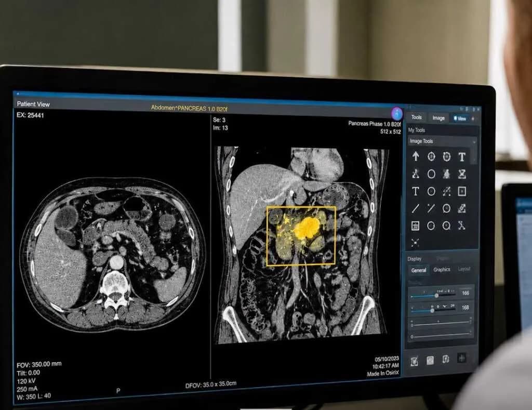Click the 168 value field

pyautogui.click(x=465, y=308)
